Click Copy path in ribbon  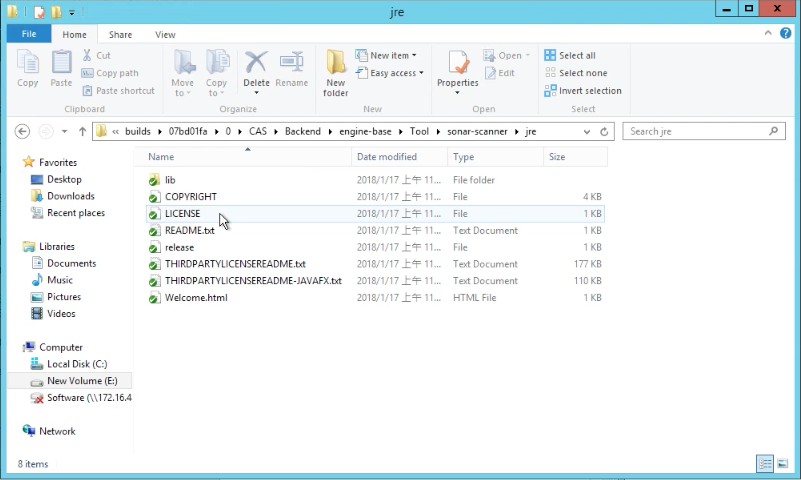point(110,73)
